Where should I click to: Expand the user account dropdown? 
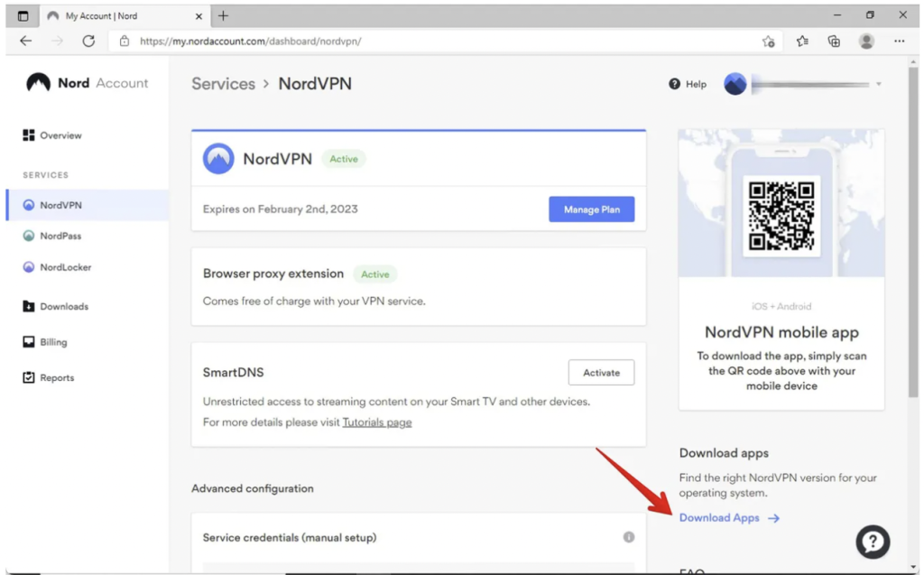878,84
